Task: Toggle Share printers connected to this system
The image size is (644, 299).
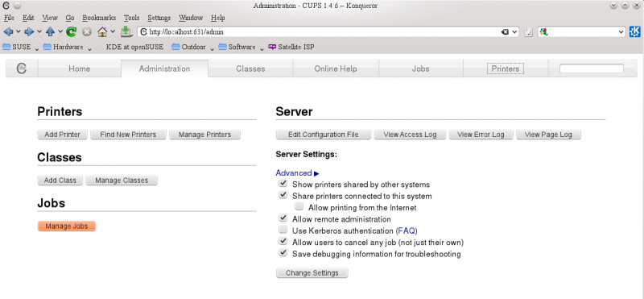Action: 283,195
